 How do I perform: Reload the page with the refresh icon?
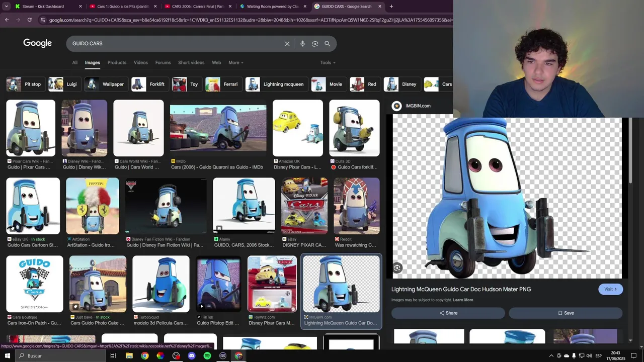(x=30, y=20)
